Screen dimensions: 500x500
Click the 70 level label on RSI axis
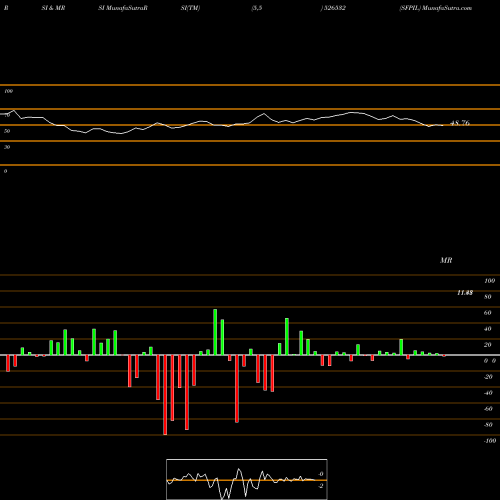(7, 115)
